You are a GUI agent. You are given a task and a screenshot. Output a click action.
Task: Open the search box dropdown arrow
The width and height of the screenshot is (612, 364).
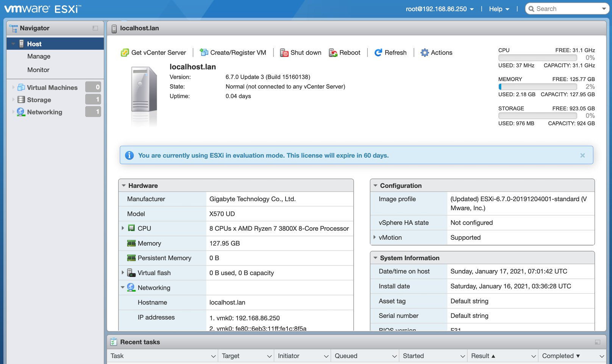click(604, 9)
